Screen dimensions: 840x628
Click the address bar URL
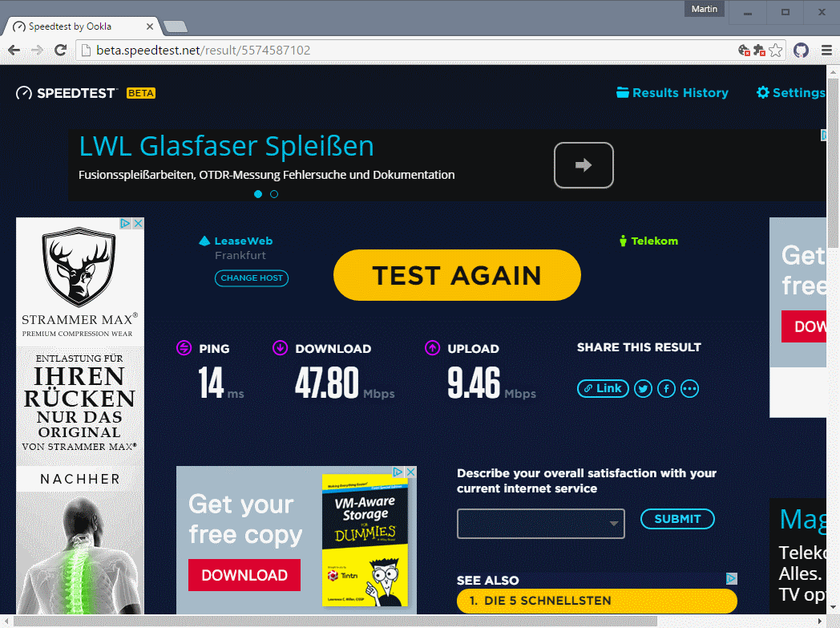pyautogui.click(x=203, y=51)
